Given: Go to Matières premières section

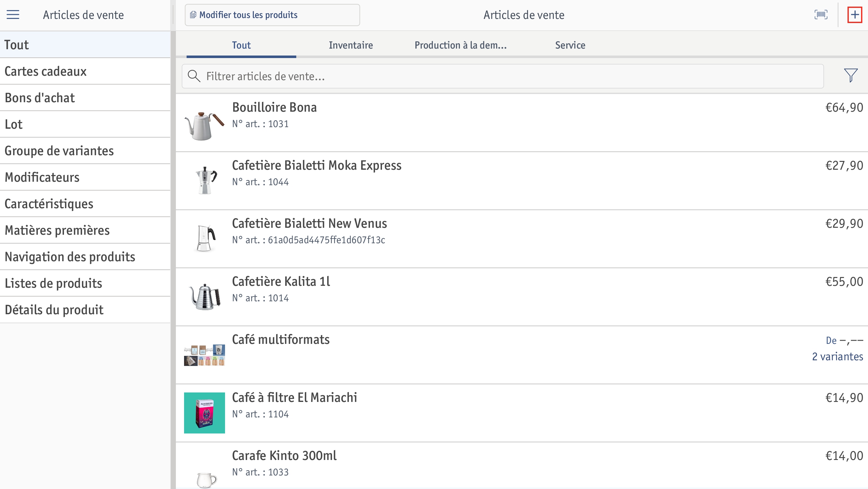Looking at the screenshot, I should coord(85,230).
